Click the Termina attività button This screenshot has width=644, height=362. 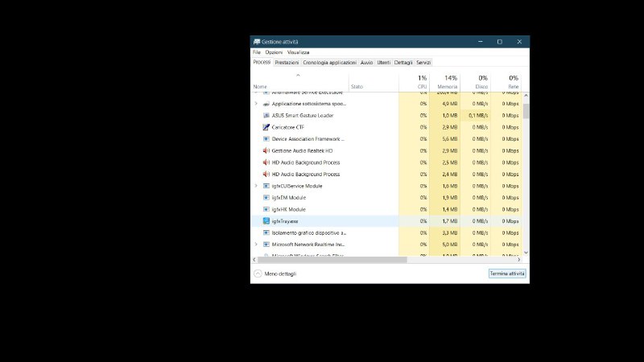pyautogui.click(x=507, y=274)
